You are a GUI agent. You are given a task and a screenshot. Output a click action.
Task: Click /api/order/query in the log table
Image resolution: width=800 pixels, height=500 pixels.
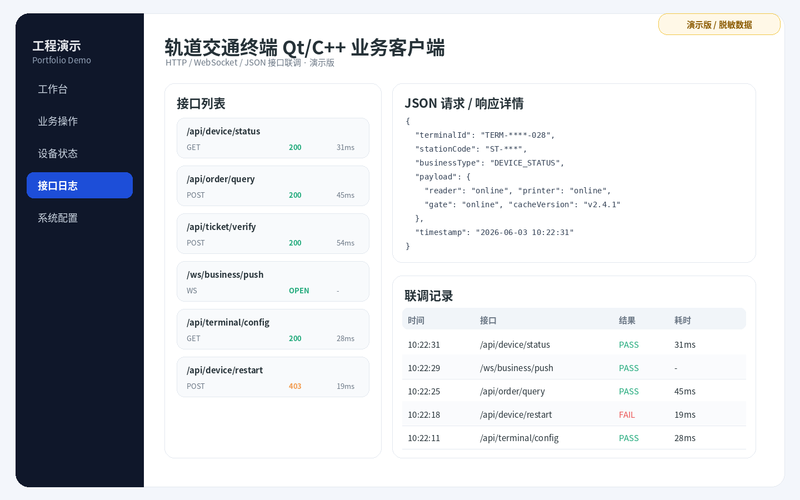click(x=512, y=391)
